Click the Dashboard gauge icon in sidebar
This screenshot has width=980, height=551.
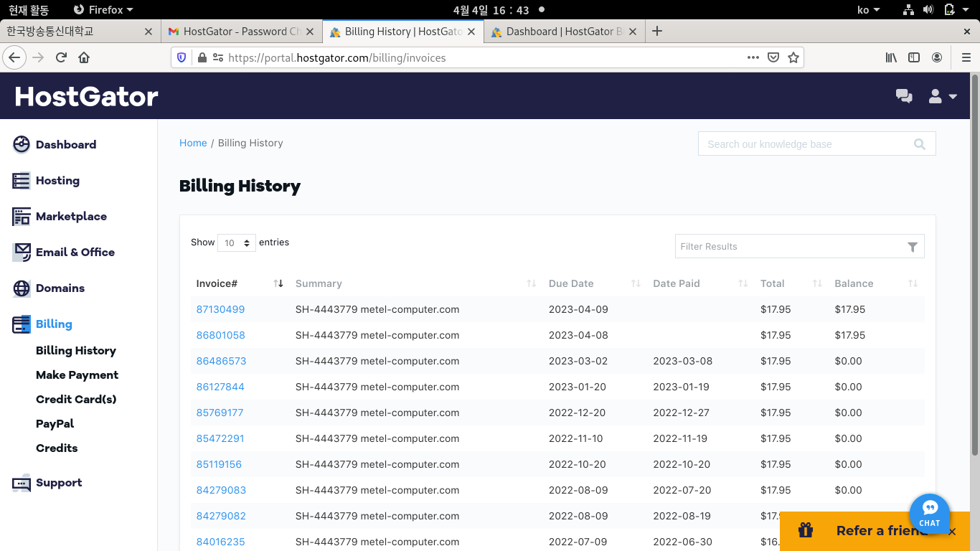coord(22,145)
